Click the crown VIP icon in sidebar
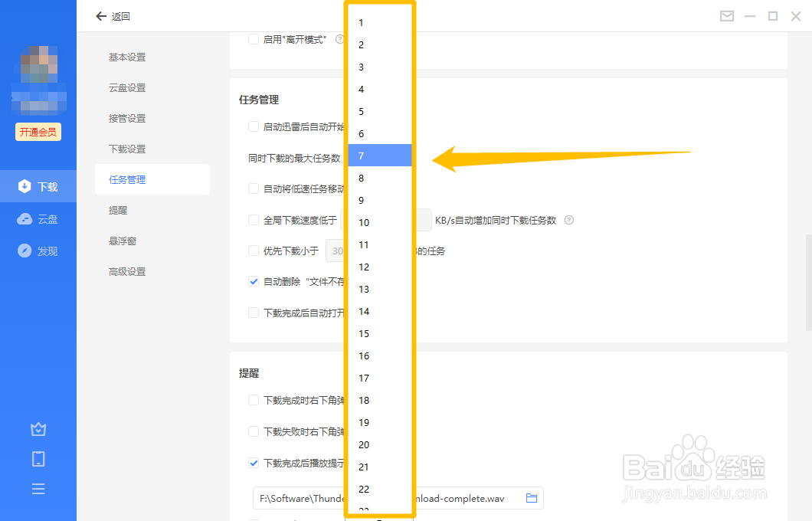The height and width of the screenshot is (521, 812). pos(38,429)
